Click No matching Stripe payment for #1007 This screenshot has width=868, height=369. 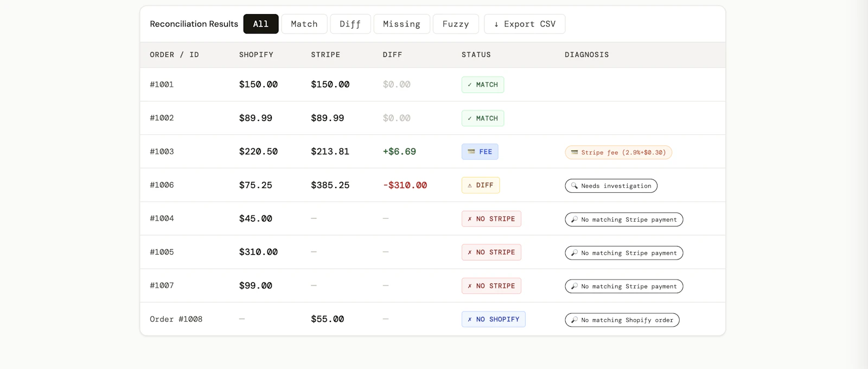click(624, 287)
